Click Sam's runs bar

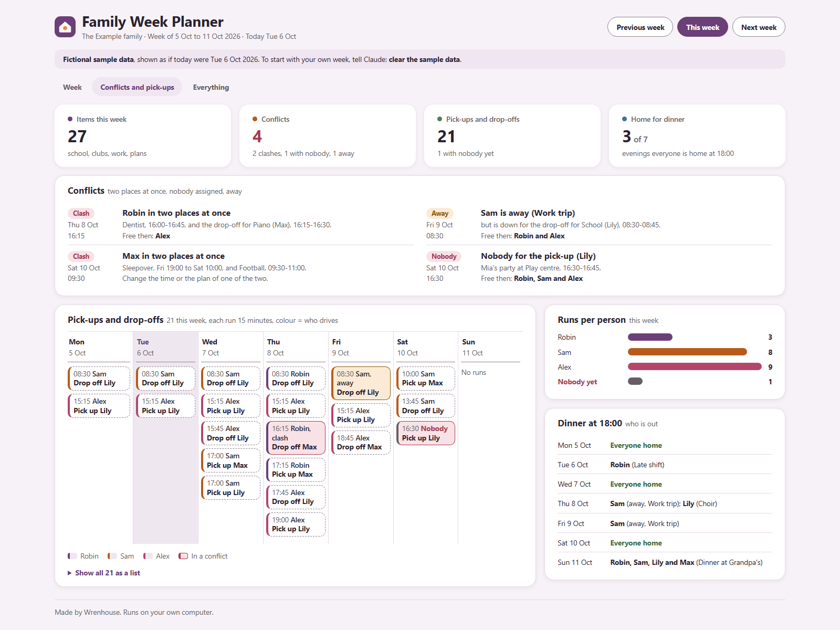pyautogui.click(x=687, y=352)
